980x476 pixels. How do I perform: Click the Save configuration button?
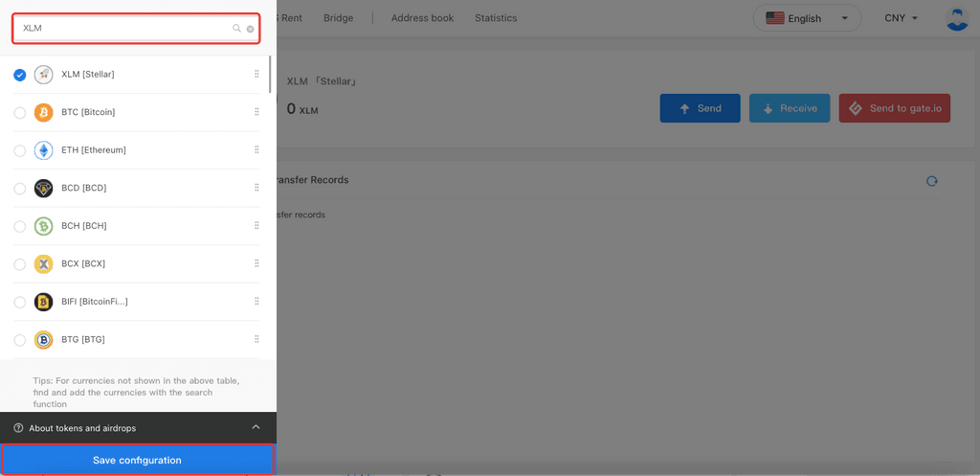[x=138, y=461]
